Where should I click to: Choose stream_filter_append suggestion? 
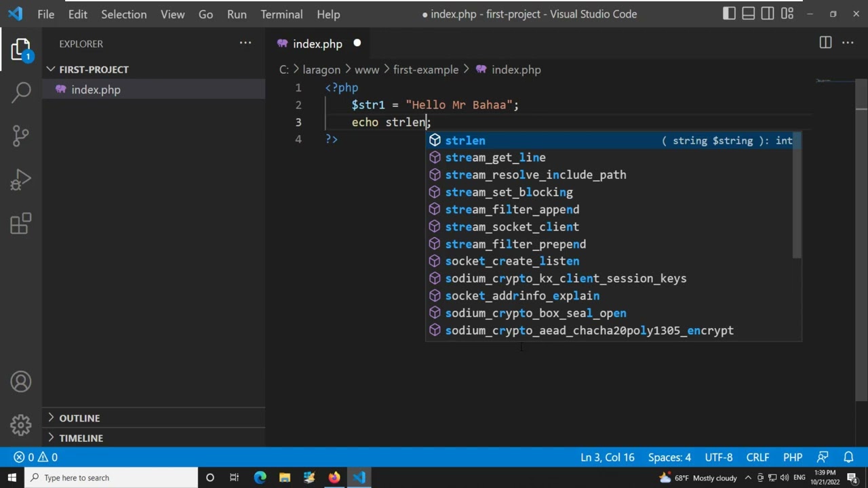(609, 209)
